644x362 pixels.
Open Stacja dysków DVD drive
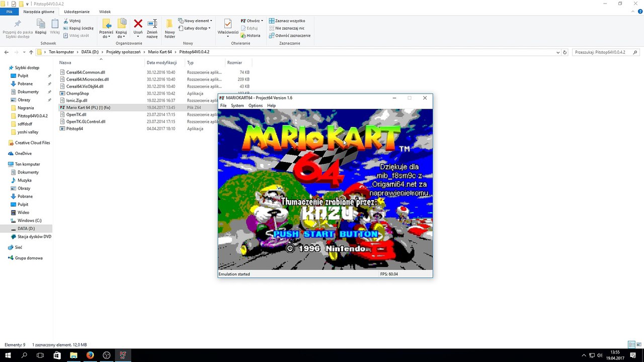(34, 236)
